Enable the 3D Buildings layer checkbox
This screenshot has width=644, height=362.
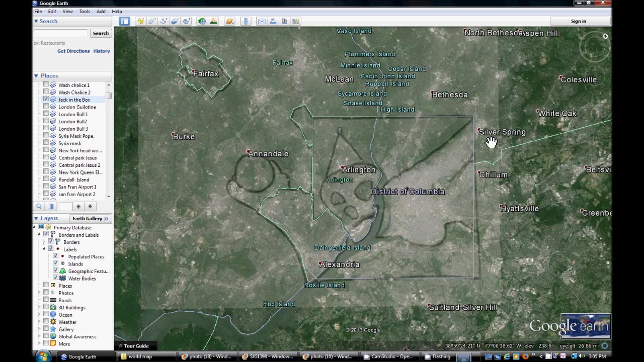(x=46, y=307)
